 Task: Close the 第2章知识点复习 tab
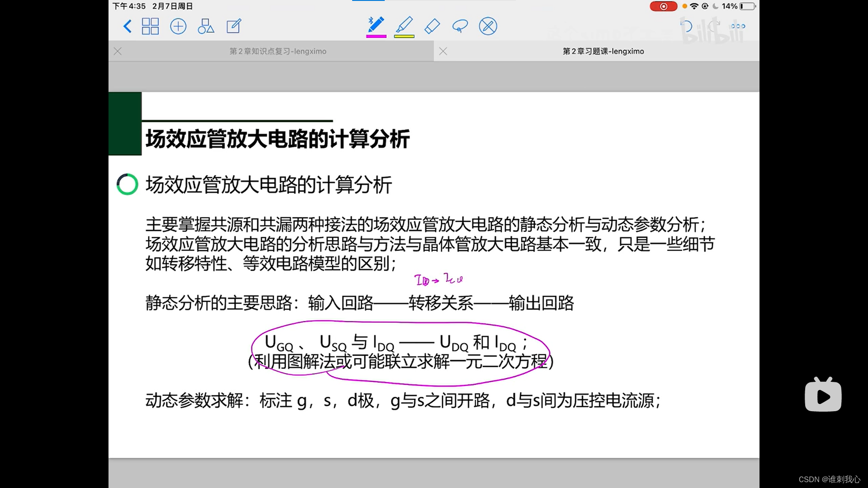(x=118, y=52)
